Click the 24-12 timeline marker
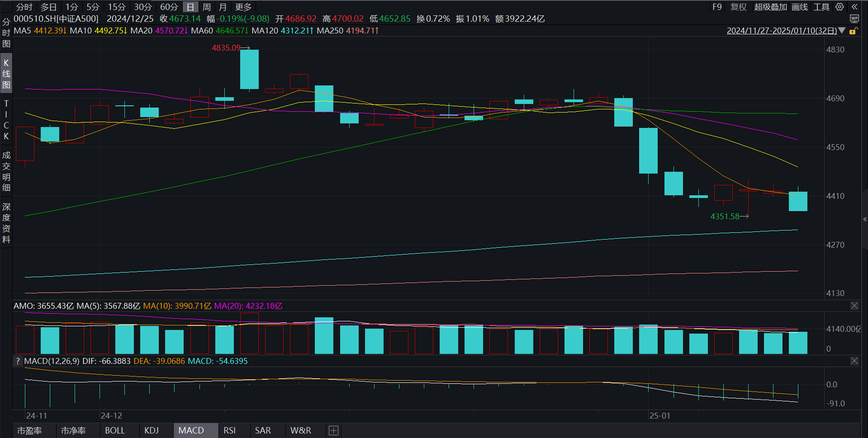This screenshot has height=438, width=868. [111, 416]
